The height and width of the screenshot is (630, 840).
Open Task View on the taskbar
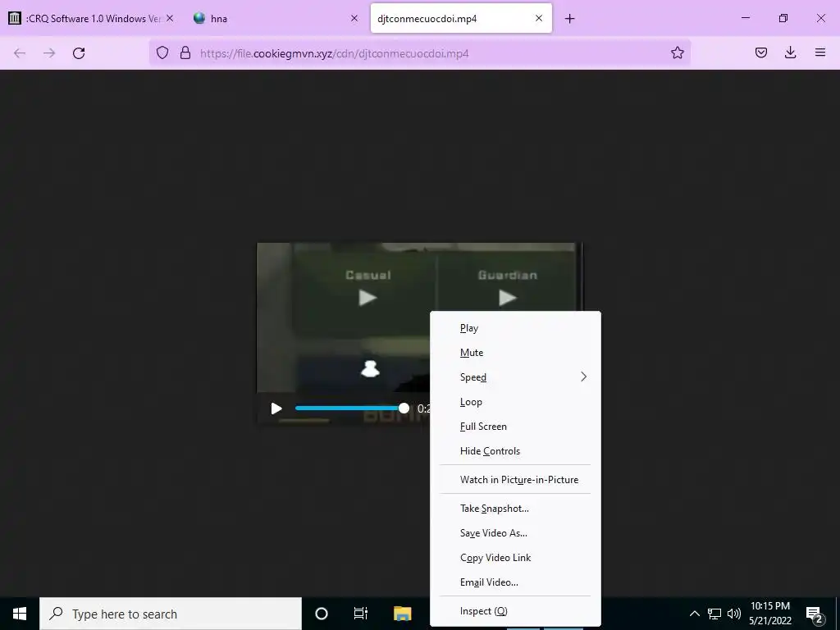[361, 614]
